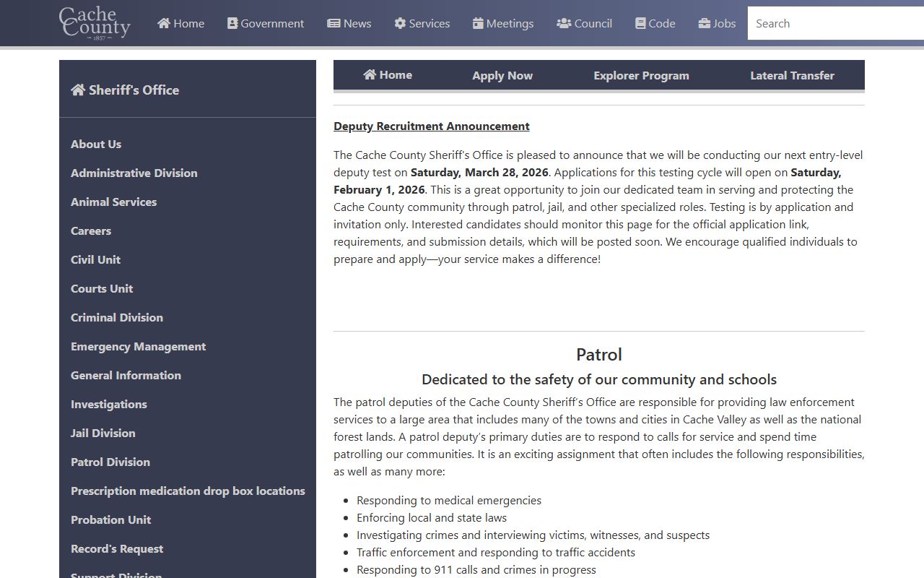This screenshot has height=578, width=924.
Task: Open About Us in the sidebar
Action: 96,144
